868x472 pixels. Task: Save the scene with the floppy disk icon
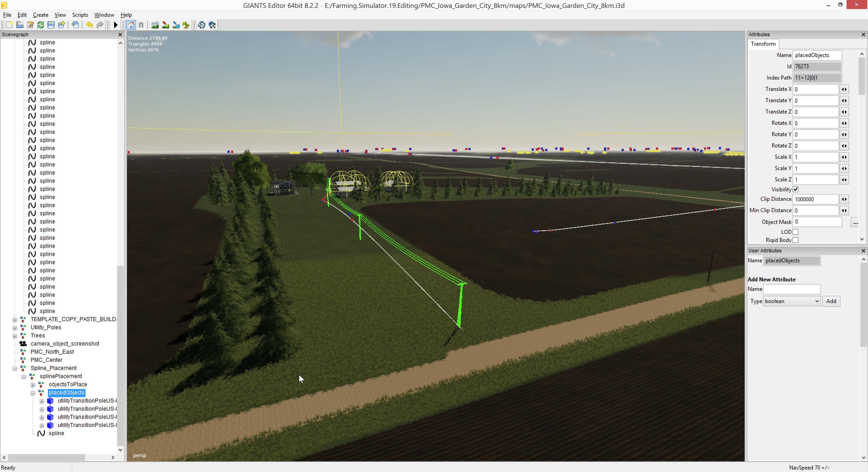pos(51,25)
